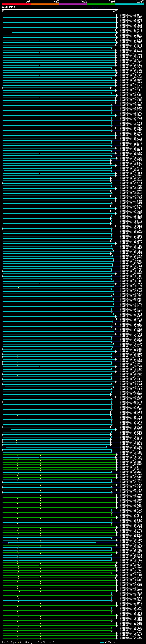Select label UniRef100_B9HHL9
The height and width of the screenshot is (644, 146).
(x=131, y=57)
